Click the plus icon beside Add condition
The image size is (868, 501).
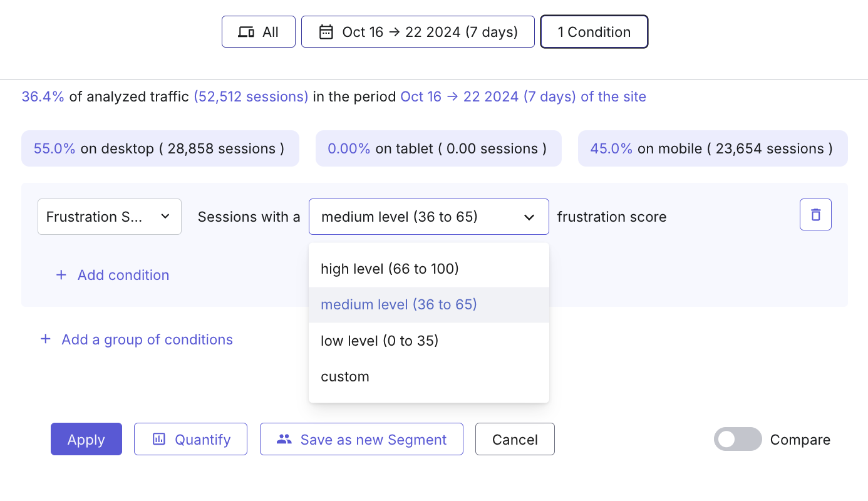point(61,275)
